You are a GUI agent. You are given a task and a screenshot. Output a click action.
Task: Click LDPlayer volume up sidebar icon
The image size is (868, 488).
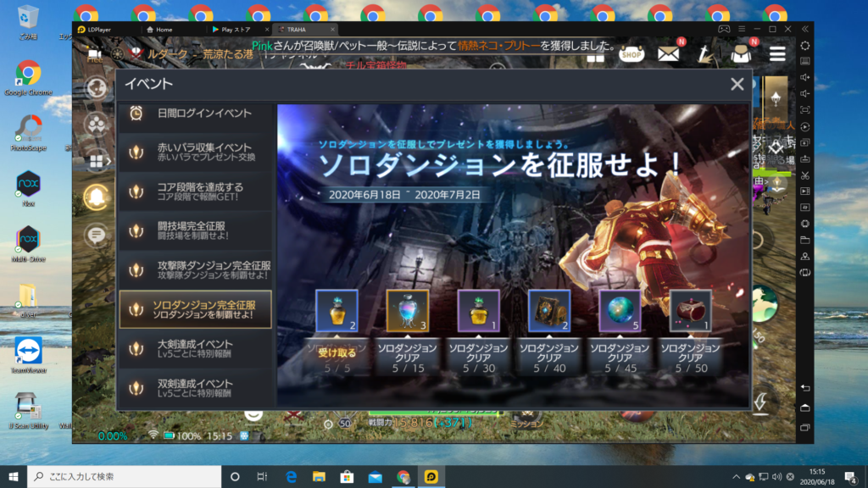click(805, 77)
